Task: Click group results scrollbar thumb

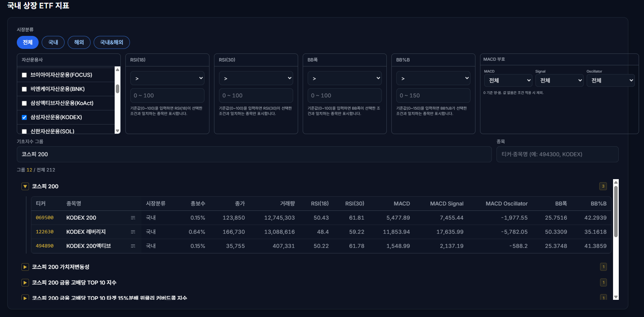Action: [616, 212]
